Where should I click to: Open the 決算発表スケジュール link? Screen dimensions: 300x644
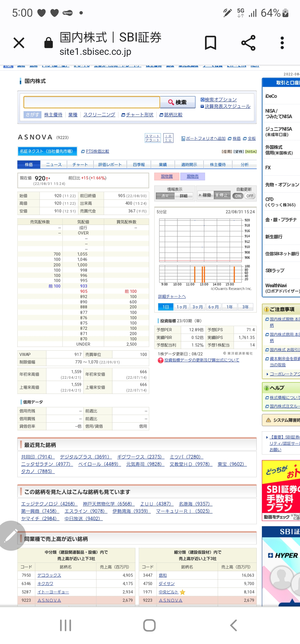point(227,106)
